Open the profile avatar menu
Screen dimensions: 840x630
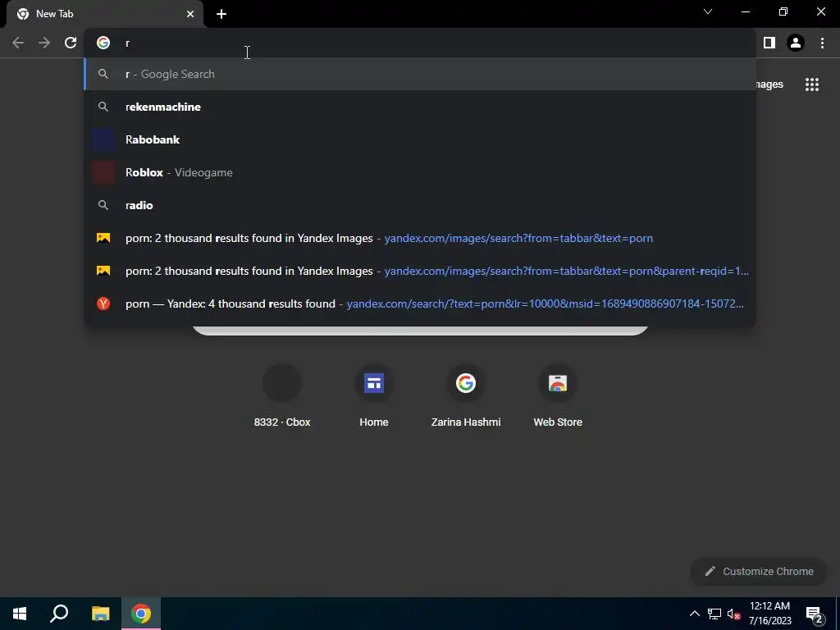796,43
